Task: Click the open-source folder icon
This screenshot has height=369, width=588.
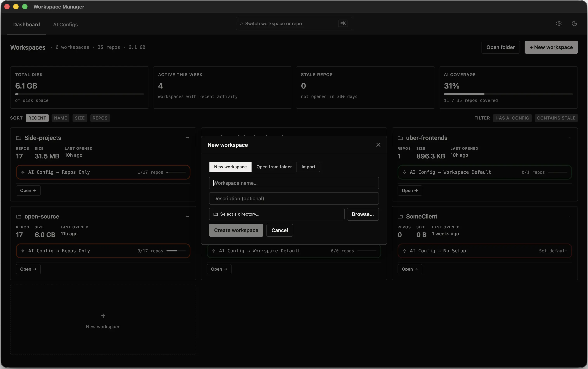Action: 19,217
